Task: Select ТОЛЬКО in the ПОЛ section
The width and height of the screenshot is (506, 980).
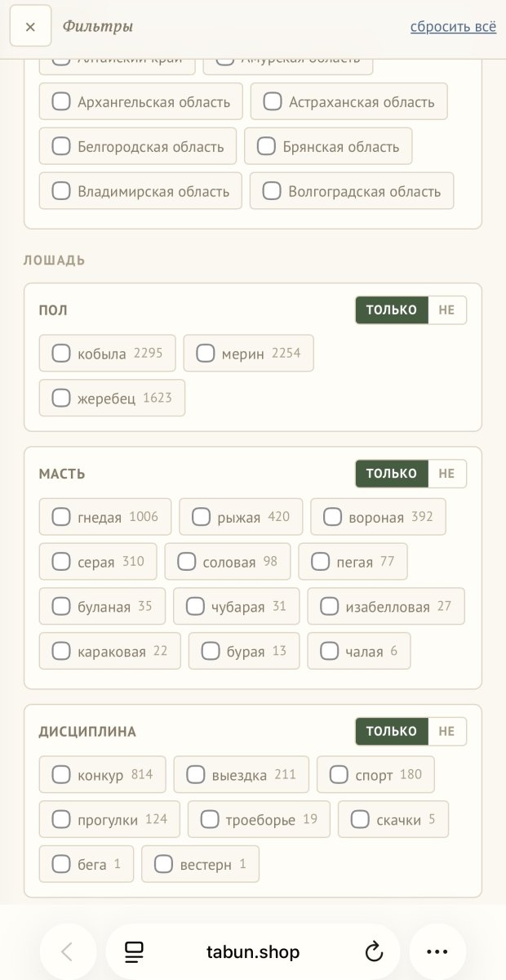Action: click(x=392, y=310)
